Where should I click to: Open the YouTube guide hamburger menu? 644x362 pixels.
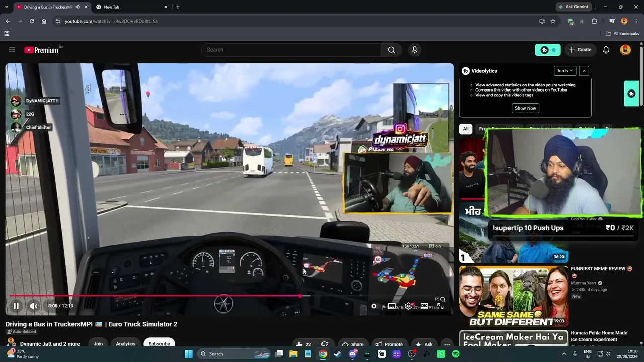coord(12,50)
